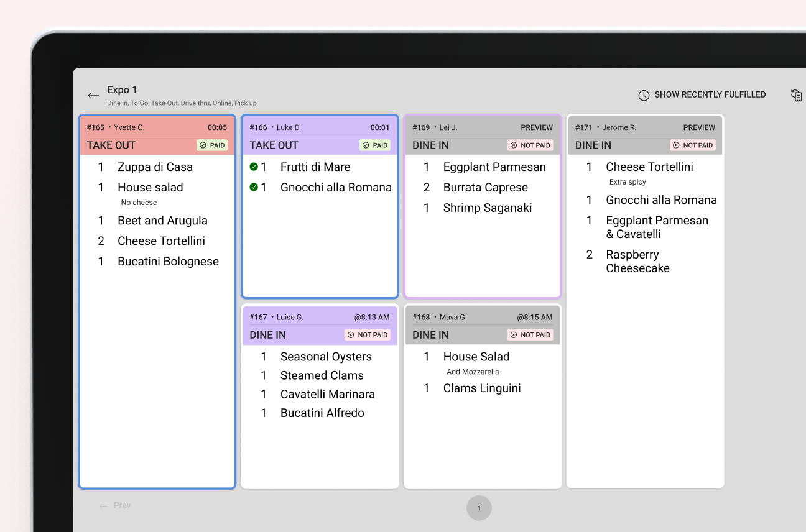Click the 'Add Mozzarella' modifier

pos(473,372)
